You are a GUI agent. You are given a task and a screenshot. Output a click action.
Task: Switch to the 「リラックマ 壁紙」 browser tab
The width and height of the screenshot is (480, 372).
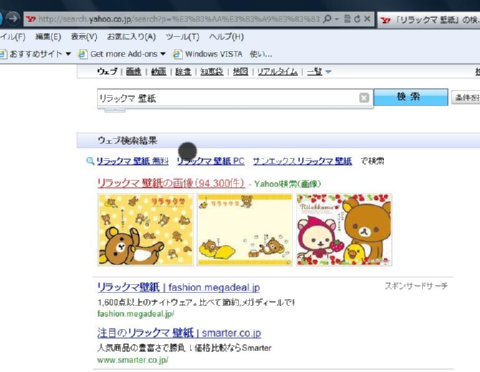(x=429, y=20)
